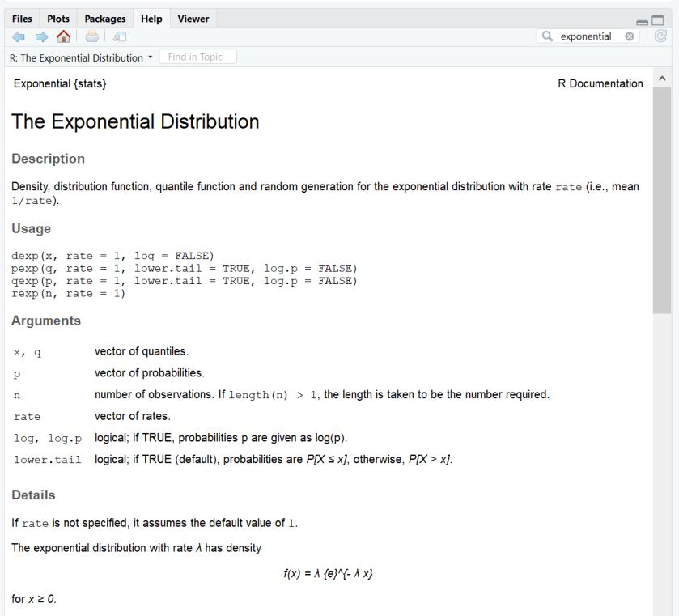679x616 pixels.
Task: Click inside the Find in Topic field
Action: (197, 56)
